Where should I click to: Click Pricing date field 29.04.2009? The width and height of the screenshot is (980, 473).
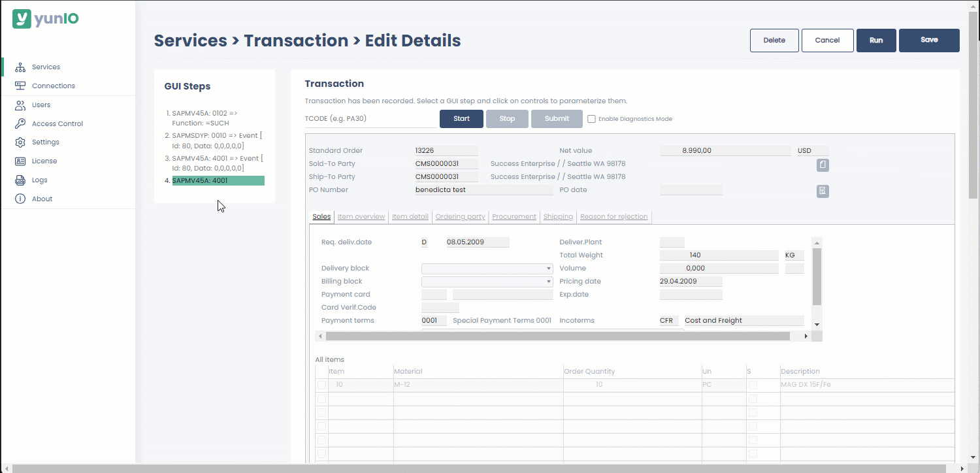click(691, 282)
